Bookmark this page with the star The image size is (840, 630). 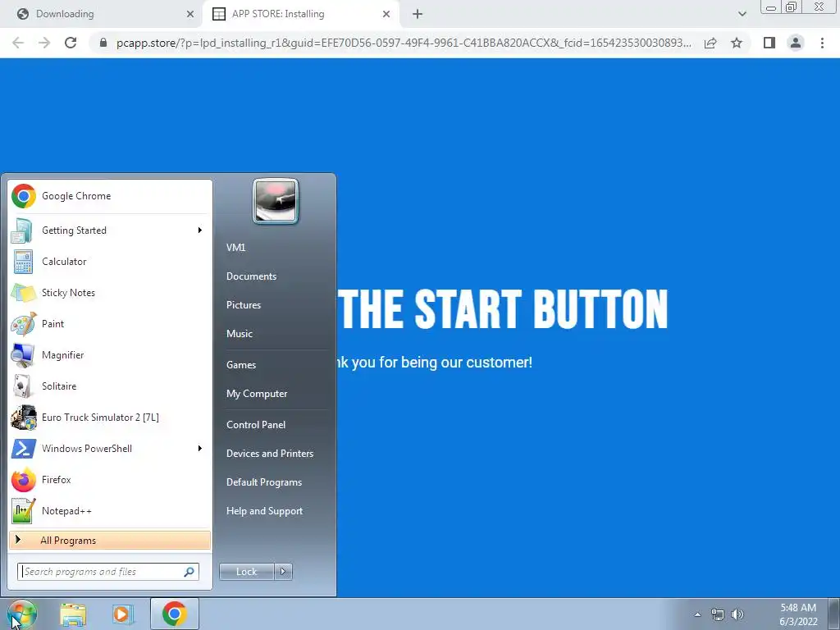[x=737, y=43]
